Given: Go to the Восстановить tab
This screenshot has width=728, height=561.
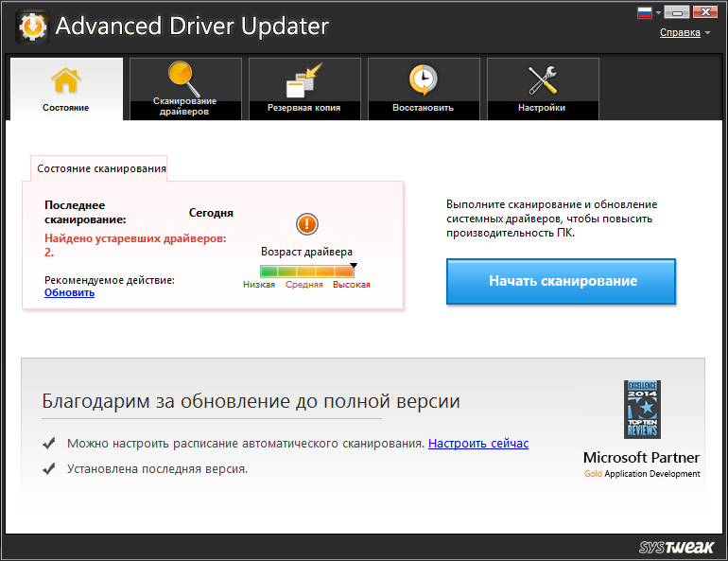Looking at the screenshot, I should 424,89.
